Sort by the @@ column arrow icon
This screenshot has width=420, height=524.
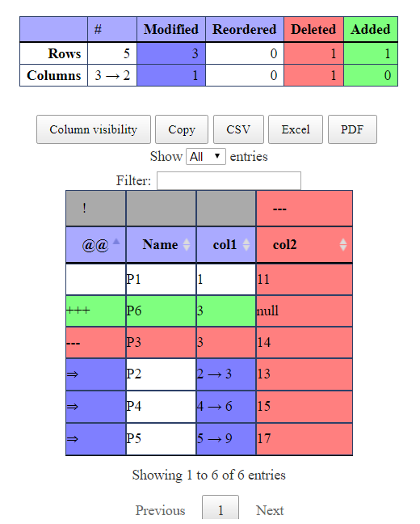click(115, 242)
